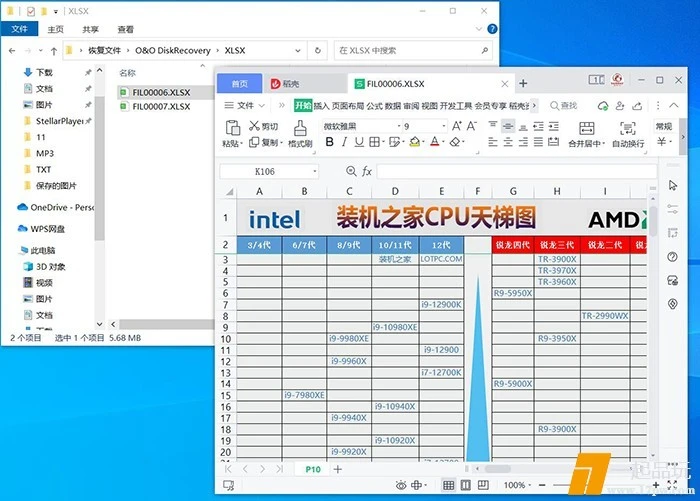Click the Format Painter (格式刷) icon
Viewport: 700px width, 501px height.
pyautogui.click(x=300, y=127)
